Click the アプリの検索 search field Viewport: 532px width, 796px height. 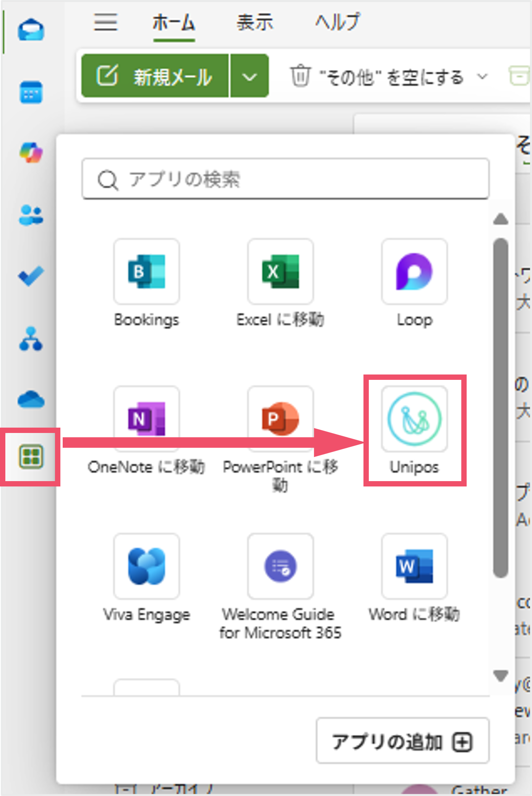click(x=285, y=179)
